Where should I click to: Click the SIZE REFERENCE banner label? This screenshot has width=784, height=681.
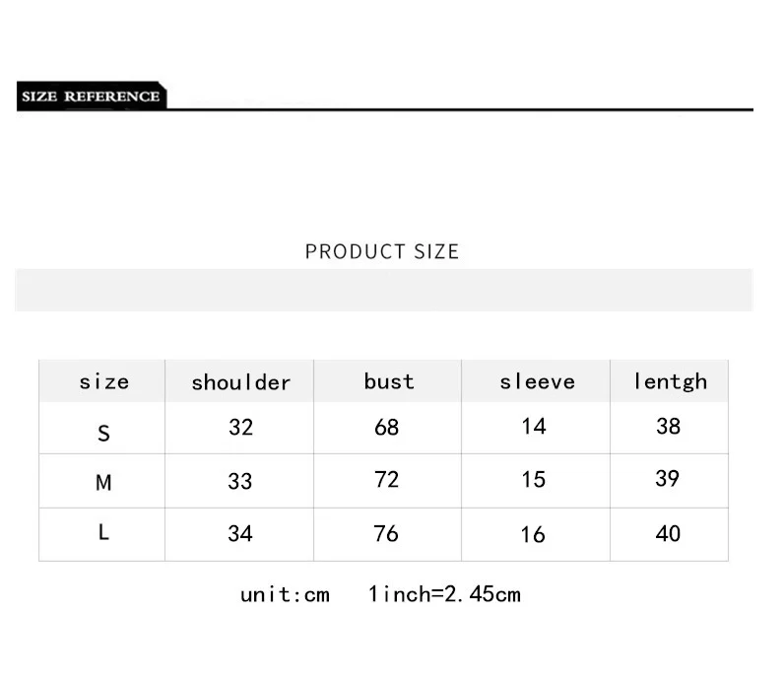point(91,96)
